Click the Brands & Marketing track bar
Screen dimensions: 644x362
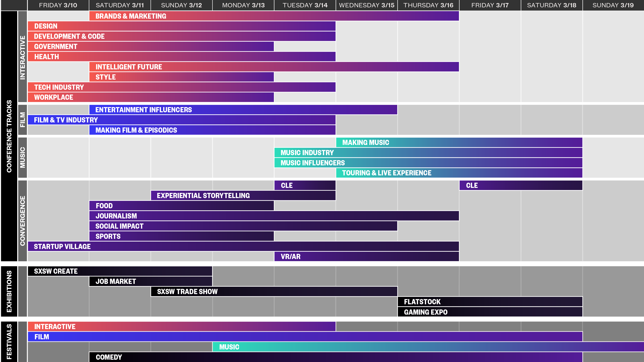(x=274, y=16)
